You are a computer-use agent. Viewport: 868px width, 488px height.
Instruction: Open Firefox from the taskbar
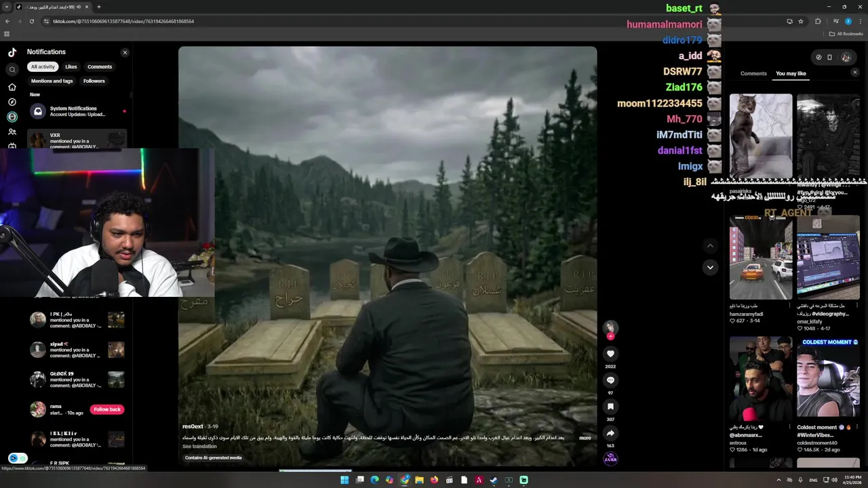434,480
